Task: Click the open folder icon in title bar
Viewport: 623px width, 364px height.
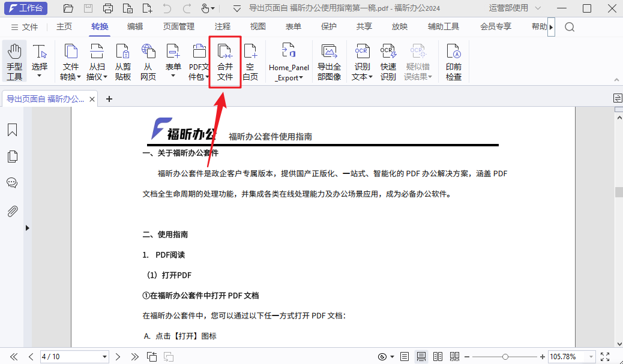Action: [68, 8]
